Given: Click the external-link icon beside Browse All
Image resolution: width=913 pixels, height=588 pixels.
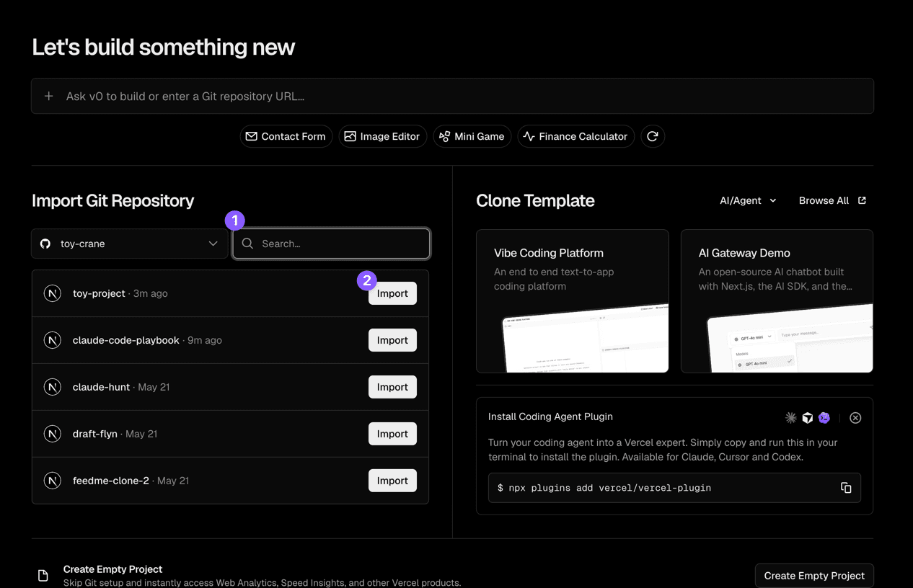Looking at the screenshot, I should pyautogui.click(x=862, y=200).
